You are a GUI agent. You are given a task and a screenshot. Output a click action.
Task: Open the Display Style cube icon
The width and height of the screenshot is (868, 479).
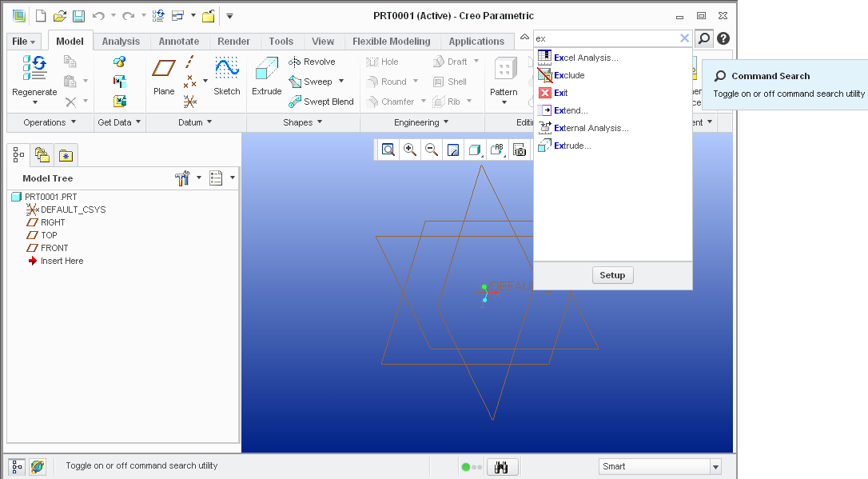475,150
